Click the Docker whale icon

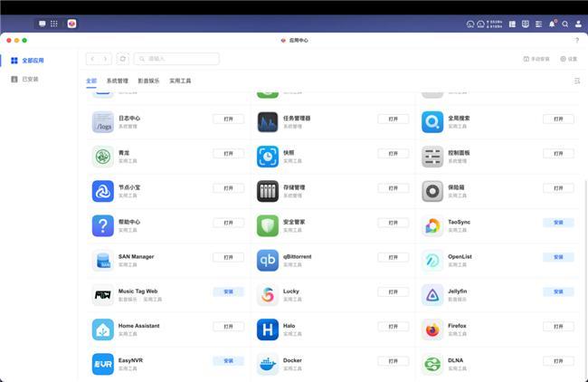pos(268,364)
